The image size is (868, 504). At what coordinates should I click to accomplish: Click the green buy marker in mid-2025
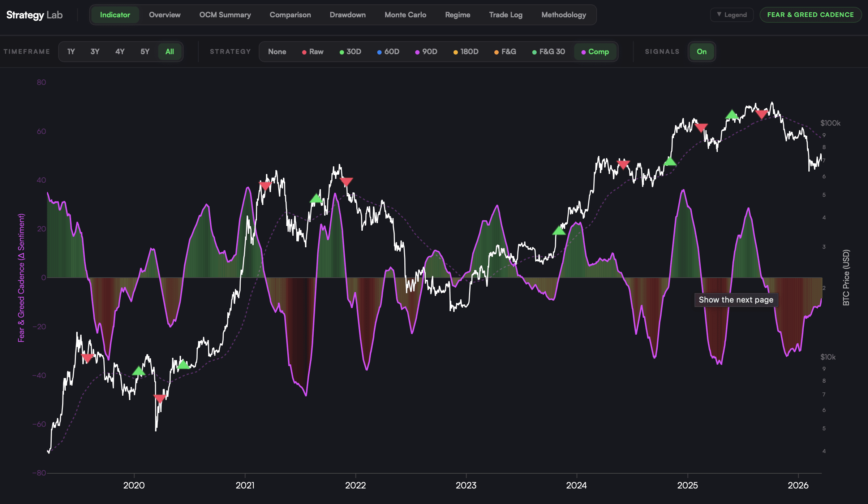732,114
